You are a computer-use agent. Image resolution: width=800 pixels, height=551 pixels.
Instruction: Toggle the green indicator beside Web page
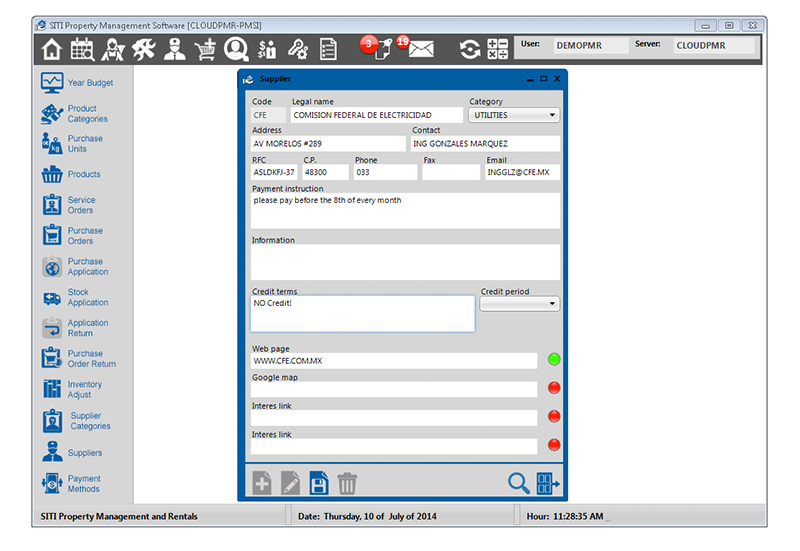click(554, 359)
